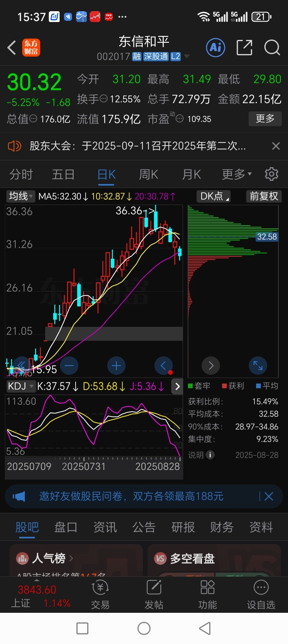Open the Ai assistant icon
288x644 pixels.
point(216,48)
